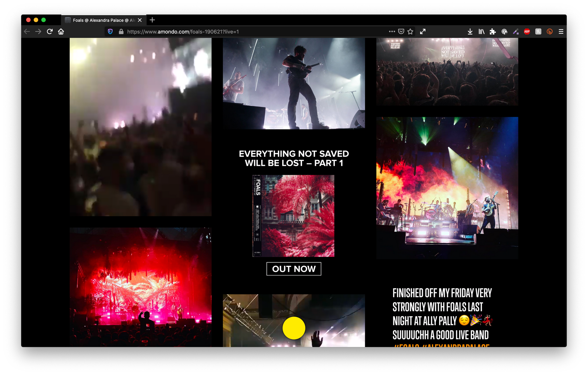Click the Adblock Plus ABP icon
This screenshot has width=588, height=375.
click(x=527, y=31)
